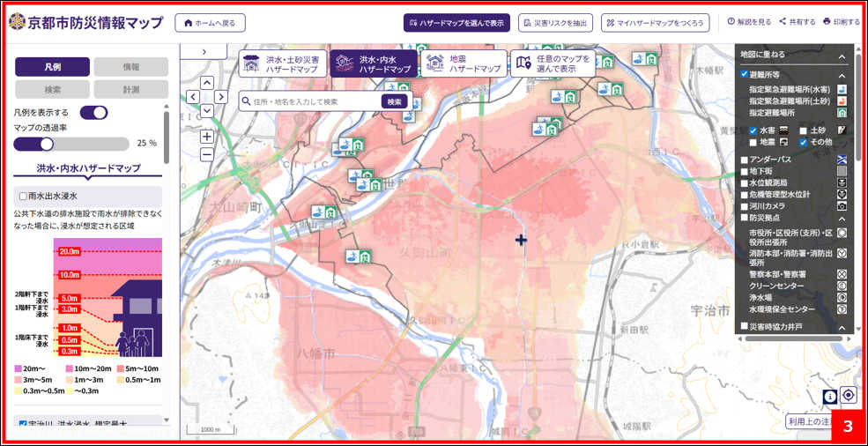Click 印刷する print link
The image size is (868, 446).
click(842, 22)
